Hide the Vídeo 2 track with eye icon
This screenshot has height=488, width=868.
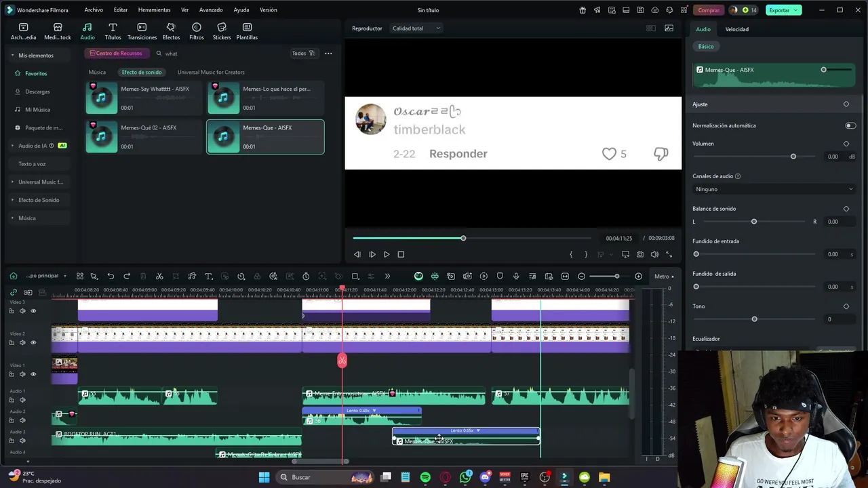33,342
